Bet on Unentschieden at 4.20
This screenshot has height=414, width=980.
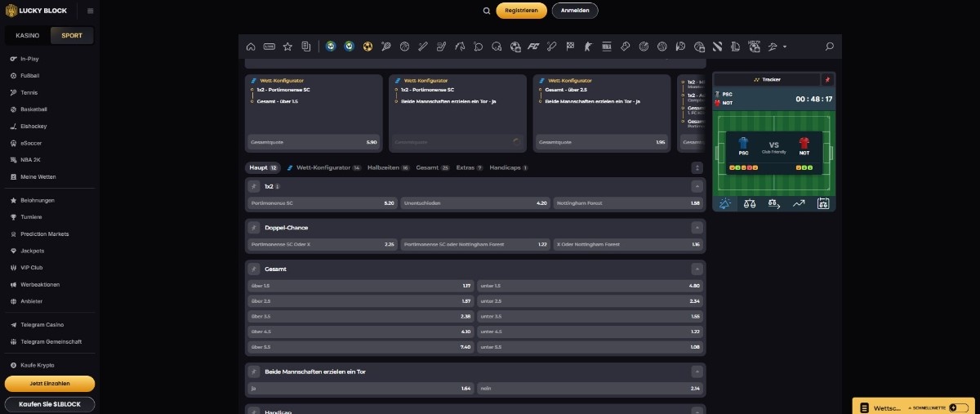point(475,203)
